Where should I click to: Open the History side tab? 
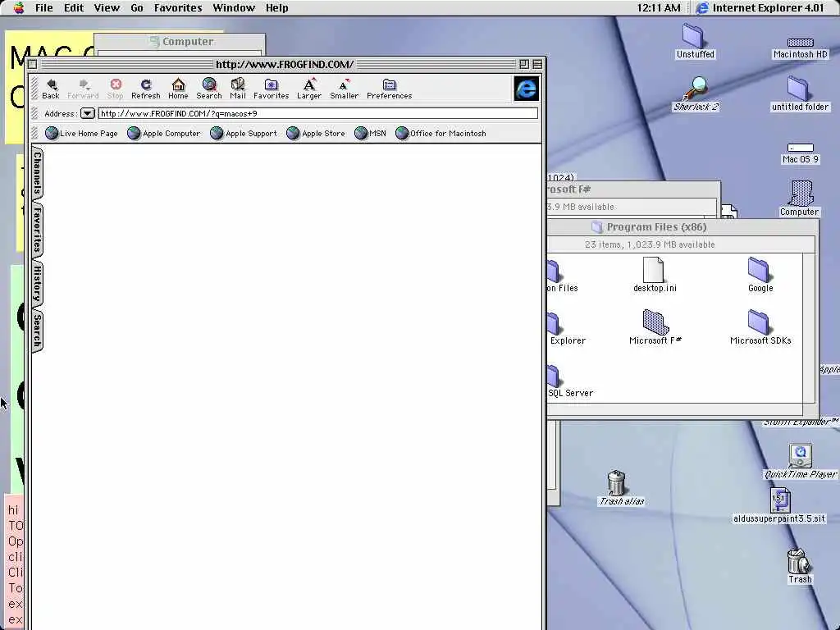click(x=37, y=283)
